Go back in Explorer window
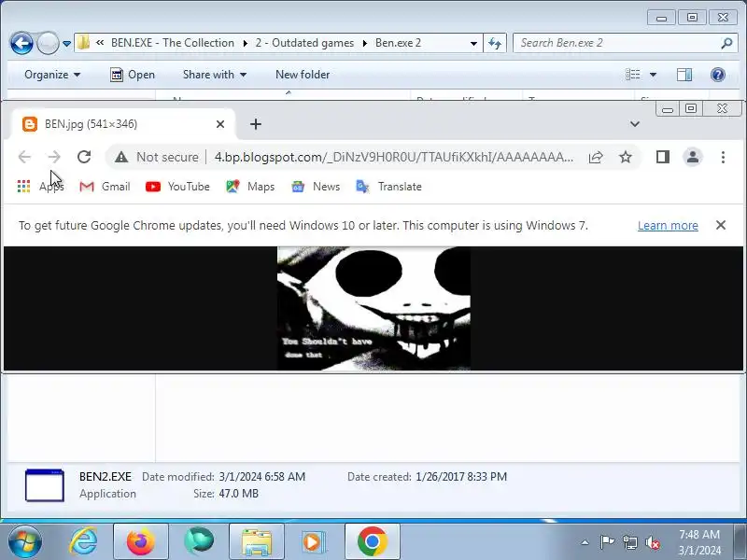 21,43
